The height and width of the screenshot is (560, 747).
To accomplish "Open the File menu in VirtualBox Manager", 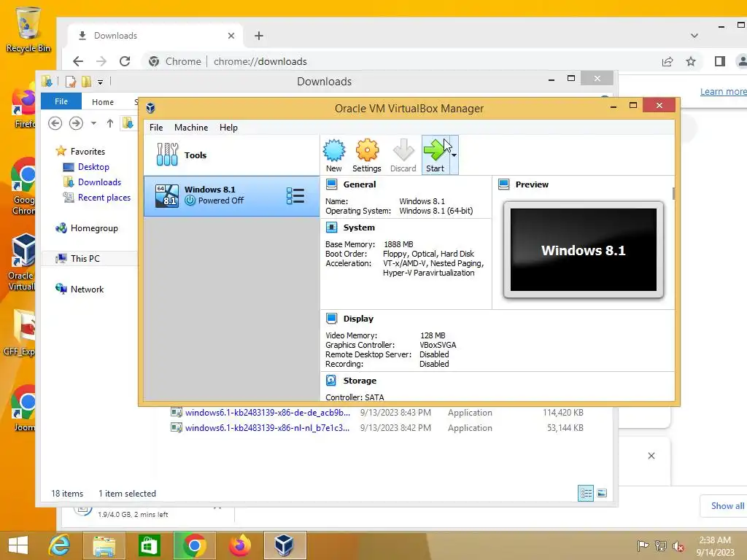I will tap(156, 128).
